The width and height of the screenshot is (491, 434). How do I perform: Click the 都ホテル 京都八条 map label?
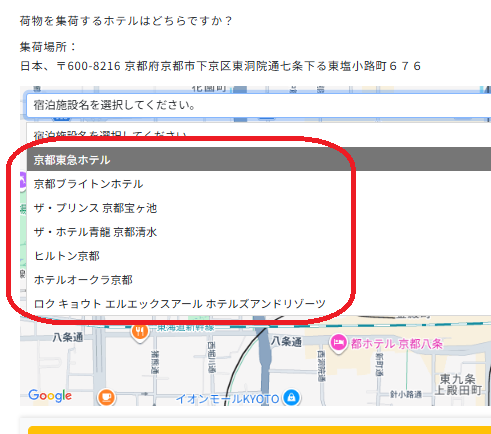coord(396,344)
